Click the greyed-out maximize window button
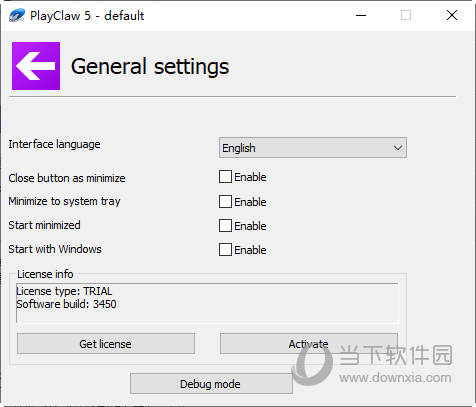The height and width of the screenshot is (407, 476). click(406, 15)
